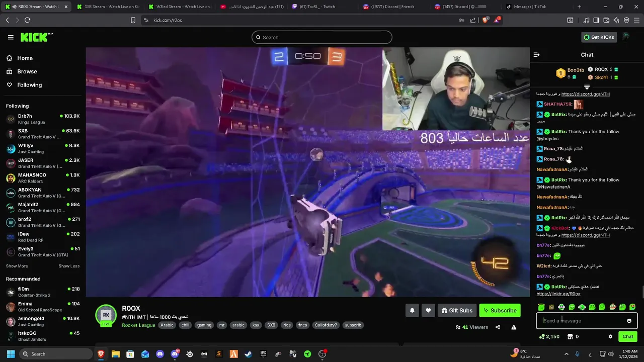Send message with Chat button
Viewport: 644px width, 362px height.
(628, 337)
